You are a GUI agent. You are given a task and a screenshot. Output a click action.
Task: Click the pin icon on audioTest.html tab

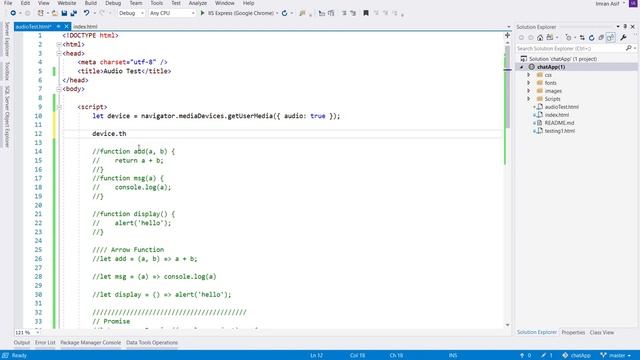click(x=58, y=27)
